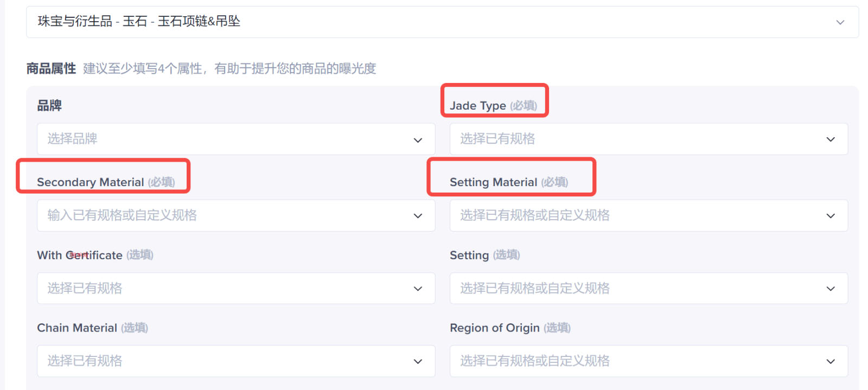This screenshot has width=868, height=390.
Task: Click the Region of Origin dropdown arrow icon
Action: [831, 361]
